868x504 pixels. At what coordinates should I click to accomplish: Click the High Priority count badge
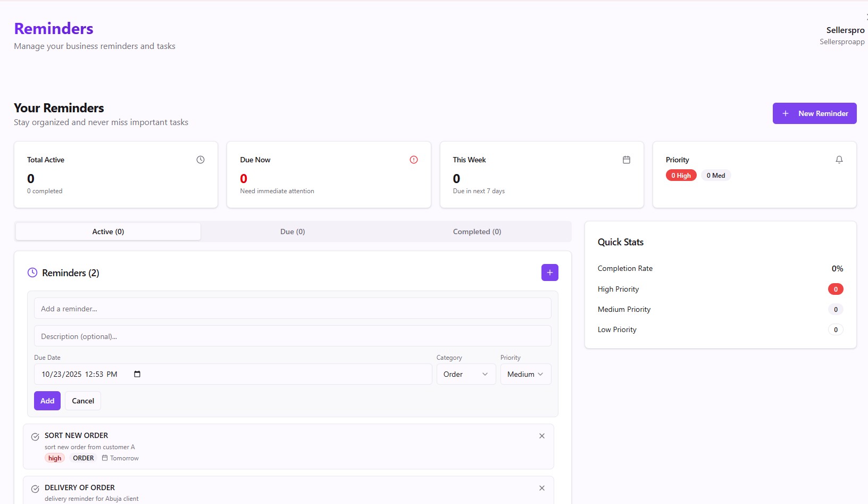836,289
